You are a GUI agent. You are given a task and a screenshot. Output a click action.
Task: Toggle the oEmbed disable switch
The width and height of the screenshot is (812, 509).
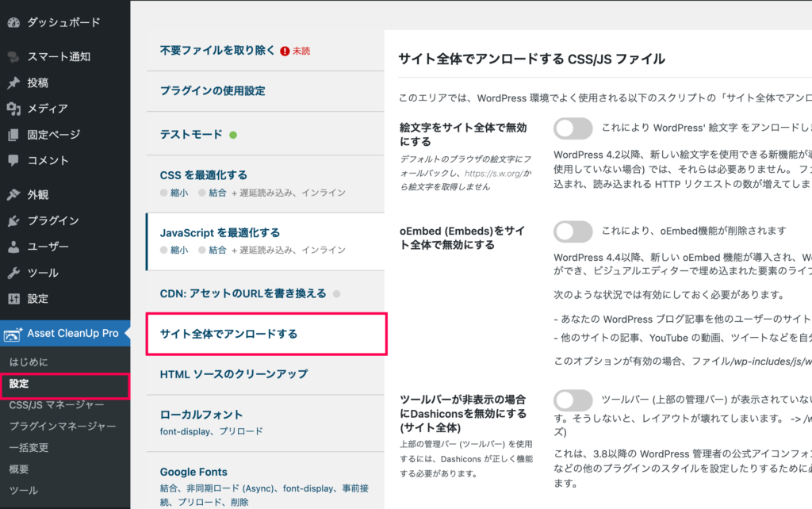tap(573, 232)
